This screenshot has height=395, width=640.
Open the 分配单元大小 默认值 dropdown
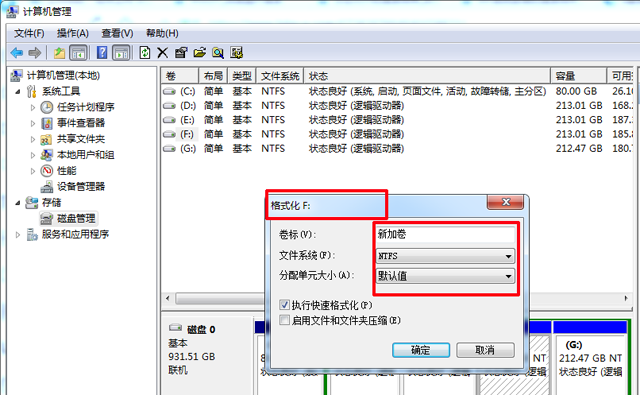(445, 276)
